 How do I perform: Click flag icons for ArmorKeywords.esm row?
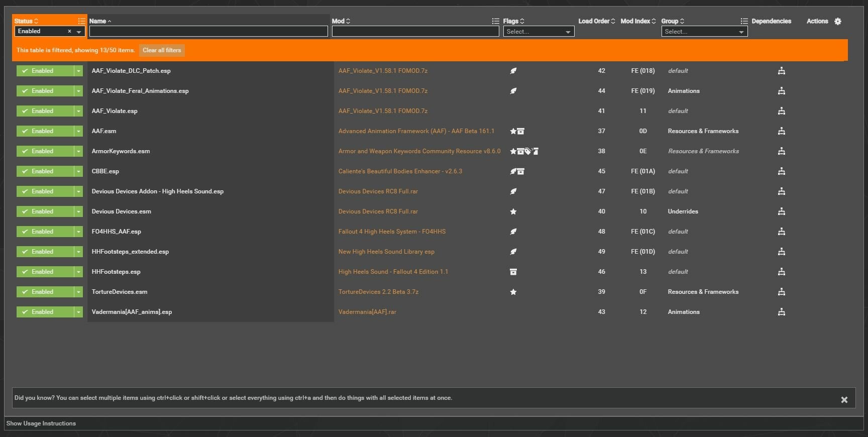coord(524,151)
